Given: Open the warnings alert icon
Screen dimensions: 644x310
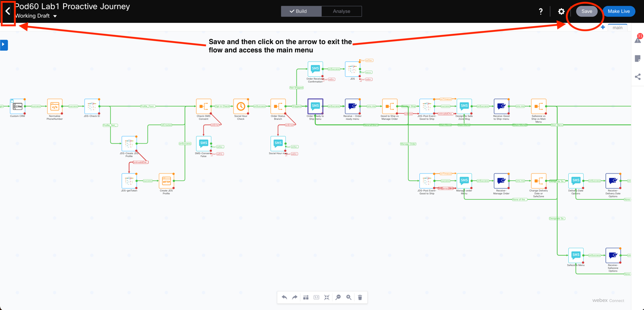Looking at the screenshot, I should pos(638,39).
